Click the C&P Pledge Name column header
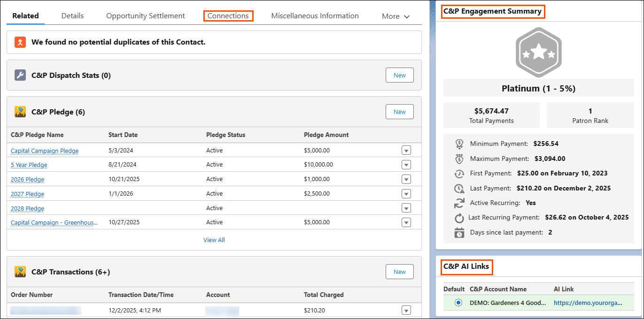 [37, 135]
